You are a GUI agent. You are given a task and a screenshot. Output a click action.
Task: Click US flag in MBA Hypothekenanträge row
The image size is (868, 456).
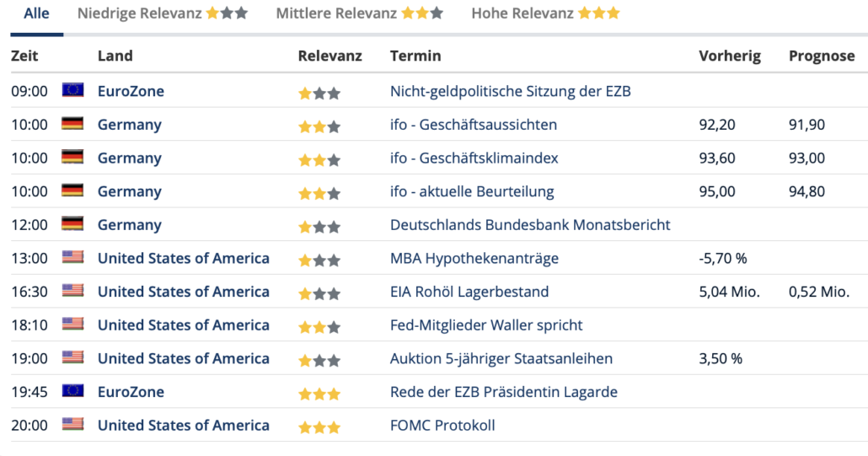click(x=72, y=257)
